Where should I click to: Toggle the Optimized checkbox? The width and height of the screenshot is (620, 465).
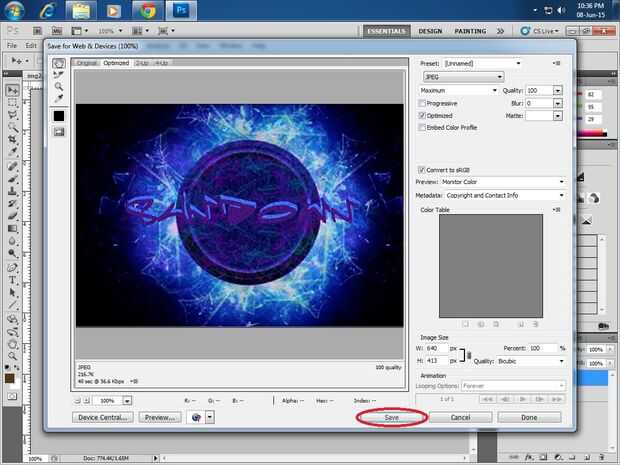pyautogui.click(x=422, y=115)
